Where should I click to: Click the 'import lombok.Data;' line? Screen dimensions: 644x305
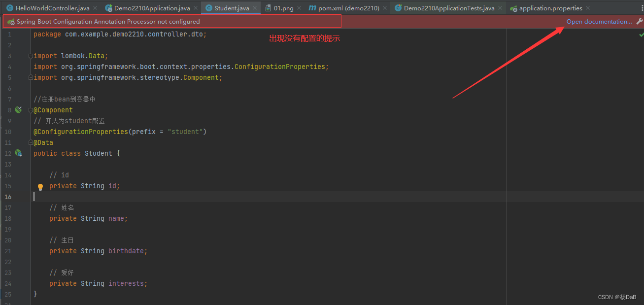[70, 56]
